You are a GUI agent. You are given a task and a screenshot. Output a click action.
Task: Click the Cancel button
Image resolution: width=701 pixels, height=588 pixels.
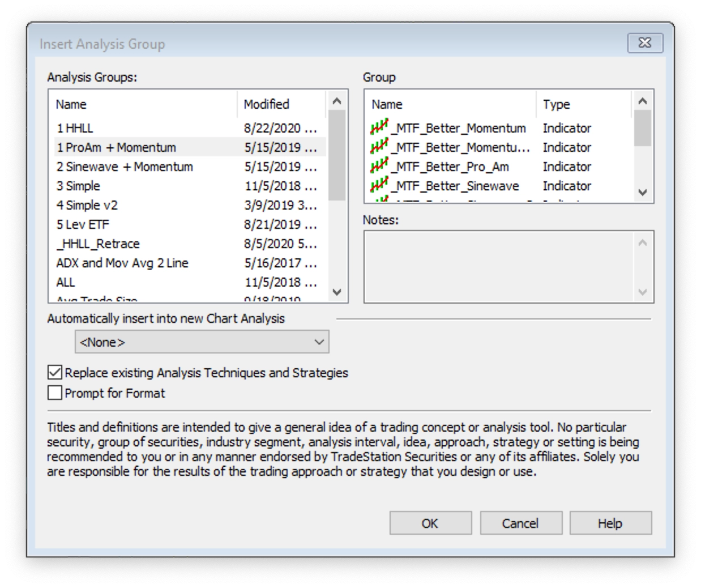[521, 523]
